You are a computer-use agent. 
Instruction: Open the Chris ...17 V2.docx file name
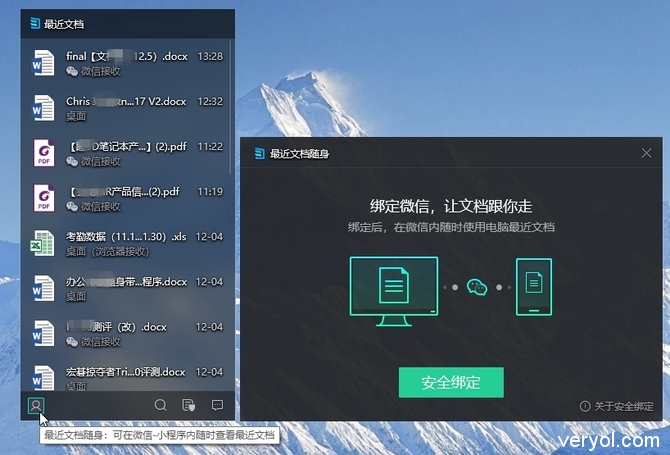[x=126, y=101]
